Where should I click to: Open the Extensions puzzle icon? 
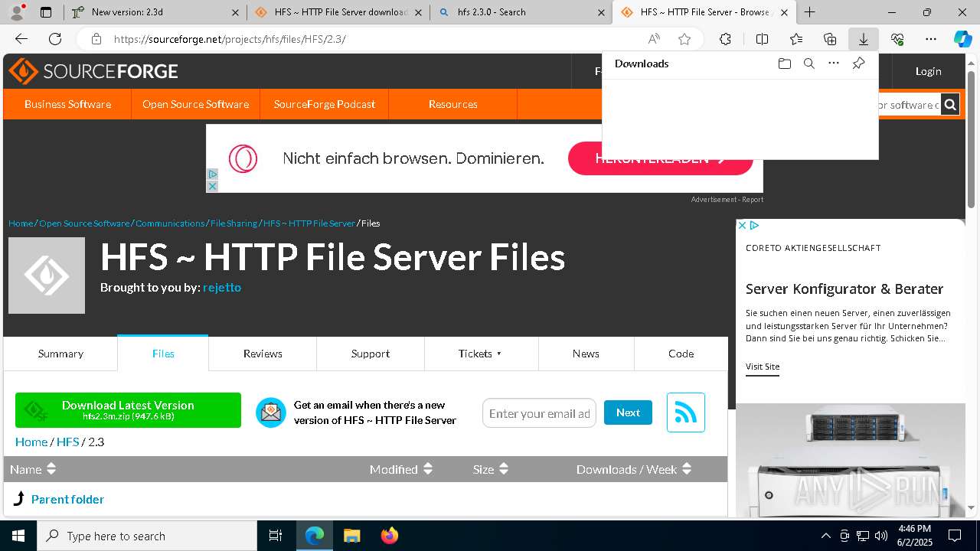725,39
